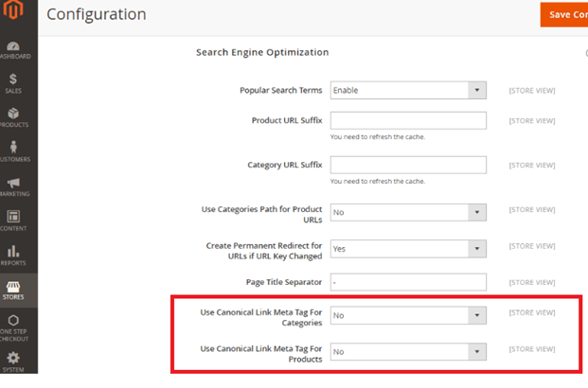
Task: Open the One Step Checkout menu
Action: (x=15, y=327)
